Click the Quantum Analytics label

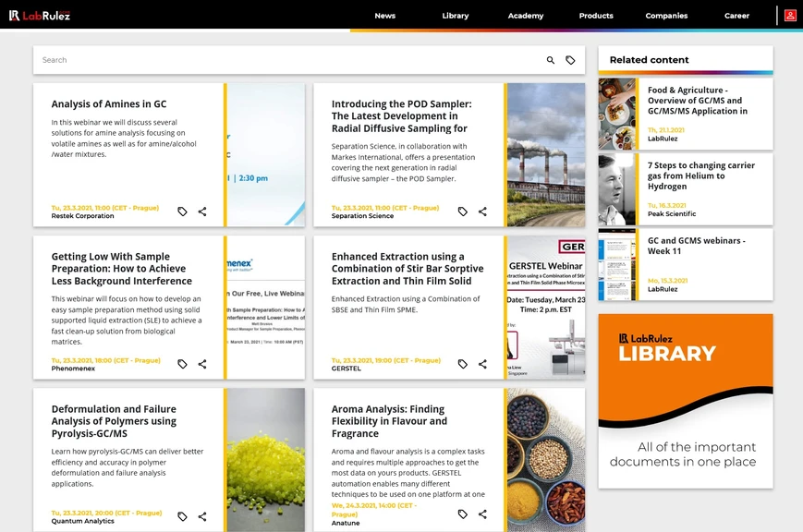click(x=82, y=521)
